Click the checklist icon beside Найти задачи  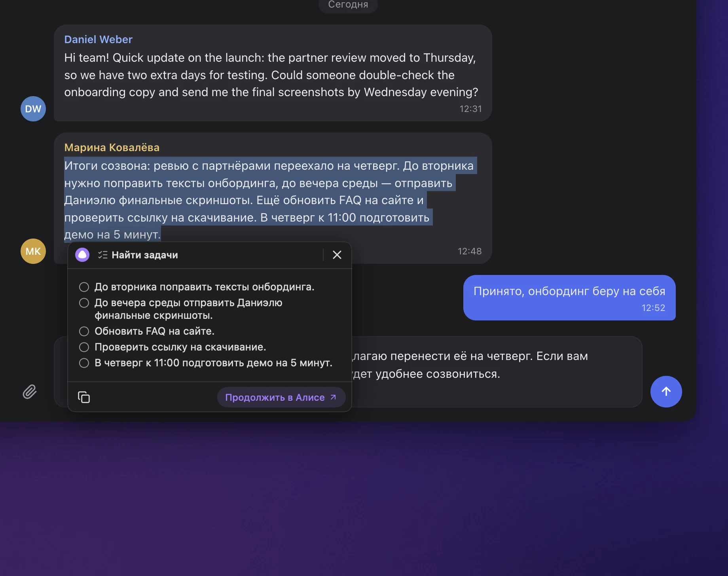pyautogui.click(x=102, y=255)
